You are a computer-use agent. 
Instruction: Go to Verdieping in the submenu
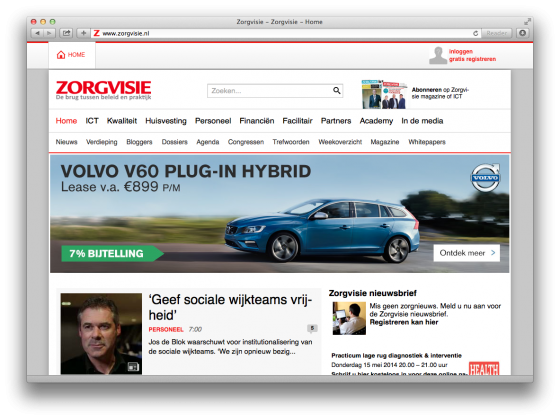[101, 142]
